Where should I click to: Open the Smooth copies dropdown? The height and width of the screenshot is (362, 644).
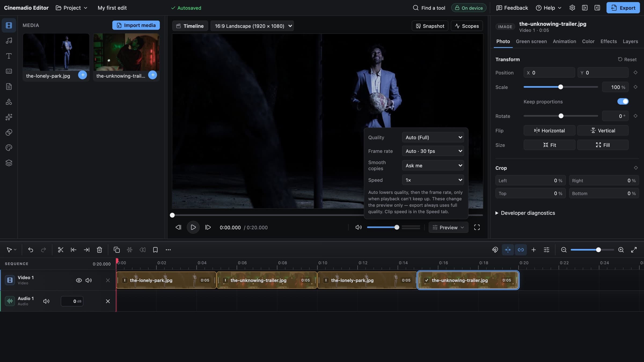coord(433,166)
